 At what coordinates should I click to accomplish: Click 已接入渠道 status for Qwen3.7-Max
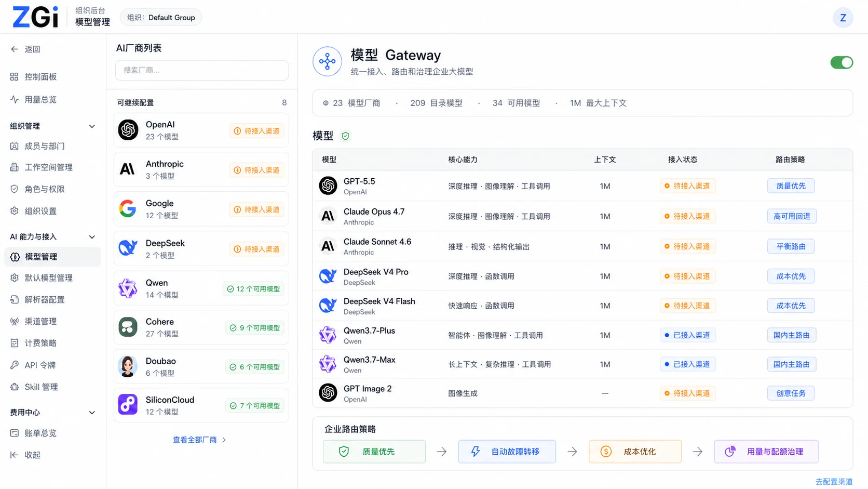point(687,364)
